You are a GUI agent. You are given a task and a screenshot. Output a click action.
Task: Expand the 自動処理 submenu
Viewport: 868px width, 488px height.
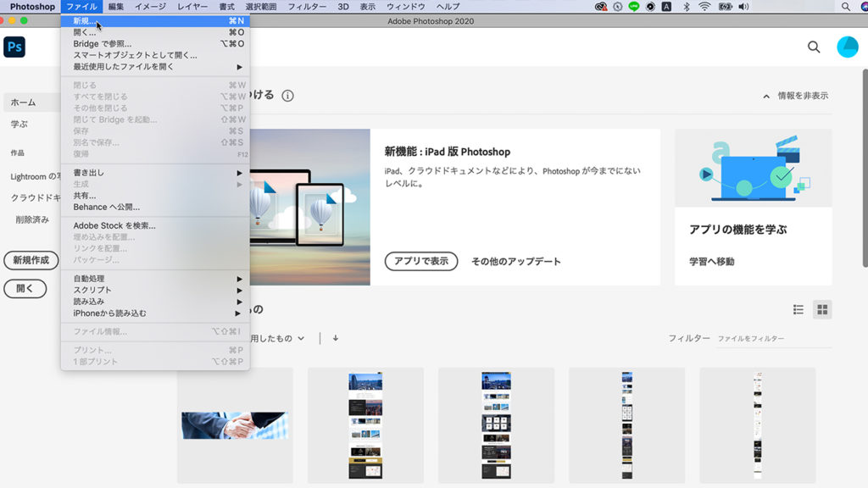(156, 278)
